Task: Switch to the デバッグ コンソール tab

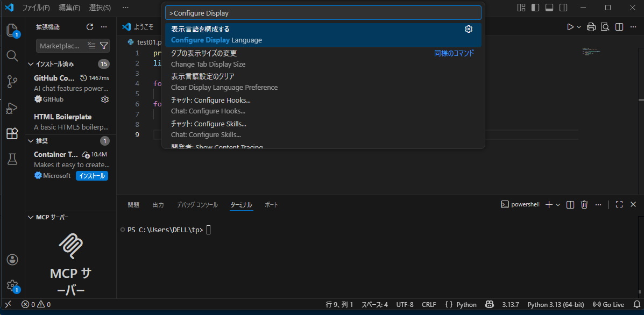Action: coord(197,205)
